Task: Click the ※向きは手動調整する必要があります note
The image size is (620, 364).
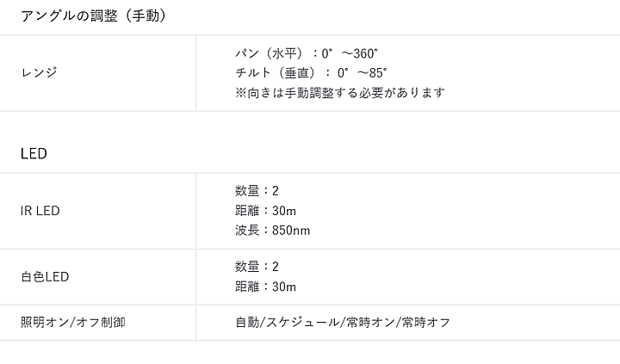Action: coord(340,93)
